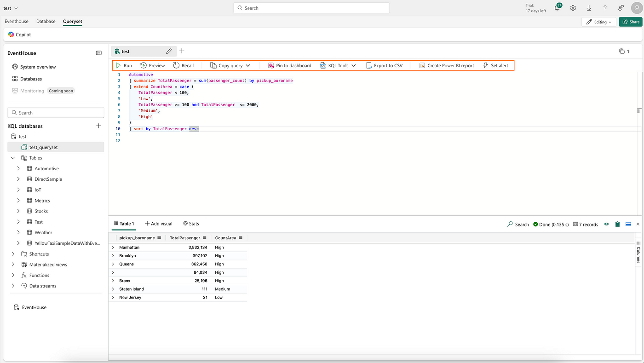644x363 pixels.
Task: Open the EventHouse item at bottom
Action: coord(30,307)
